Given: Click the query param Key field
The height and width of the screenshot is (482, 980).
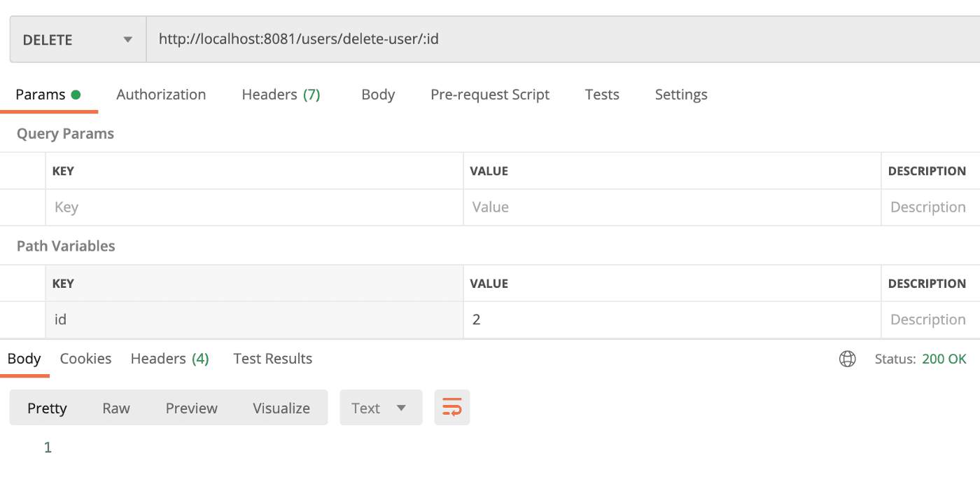Looking at the screenshot, I should 254,207.
